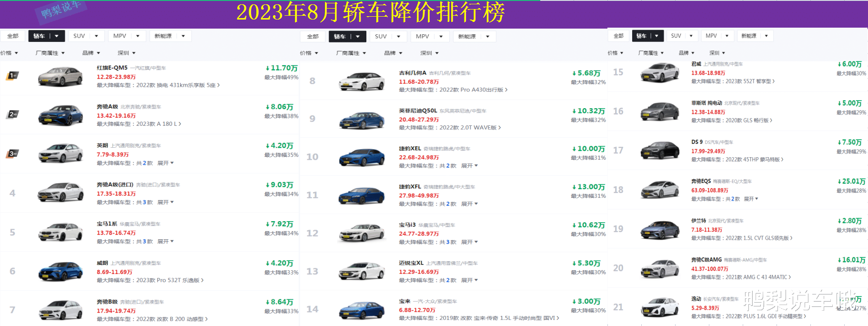
Task: Open the 2023款 552T 智享型 link
Action: (750, 81)
